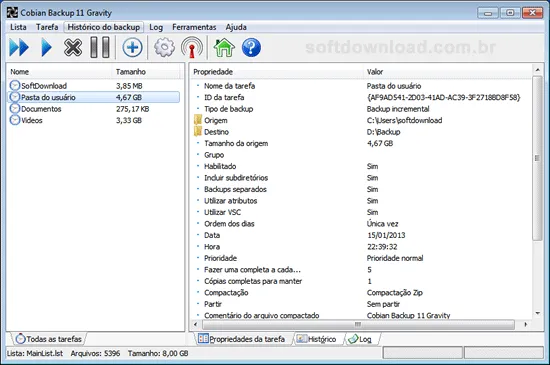
Task: Click the 275,17 KB size cell
Action: pyautogui.click(x=133, y=109)
